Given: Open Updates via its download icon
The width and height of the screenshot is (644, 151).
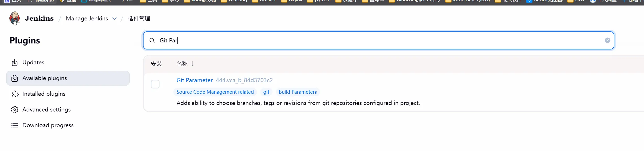Looking at the screenshot, I should [x=15, y=63].
